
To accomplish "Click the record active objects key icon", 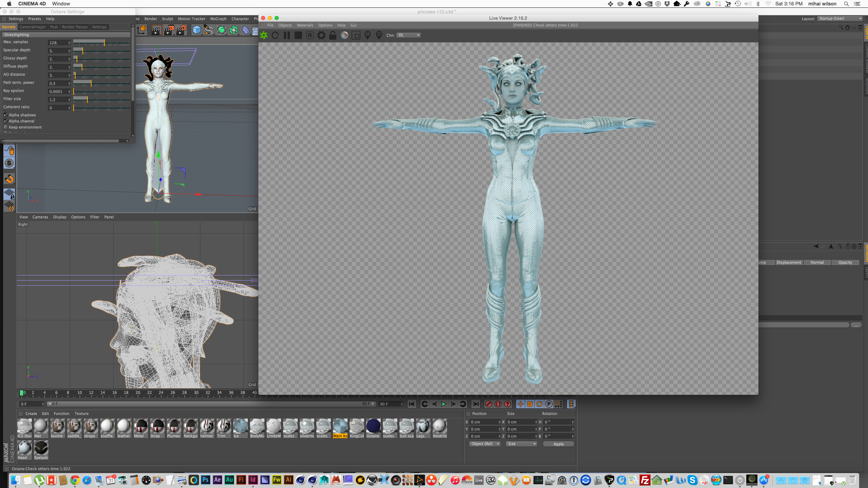I will (x=489, y=404).
